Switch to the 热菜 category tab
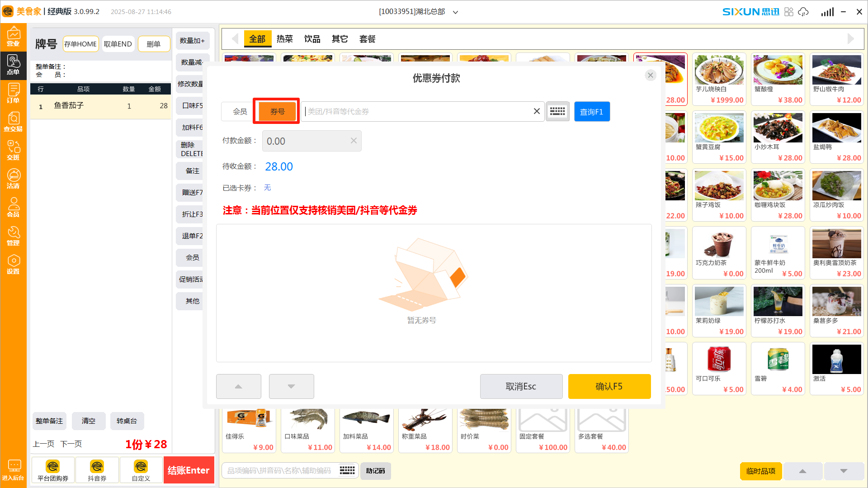 point(284,39)
